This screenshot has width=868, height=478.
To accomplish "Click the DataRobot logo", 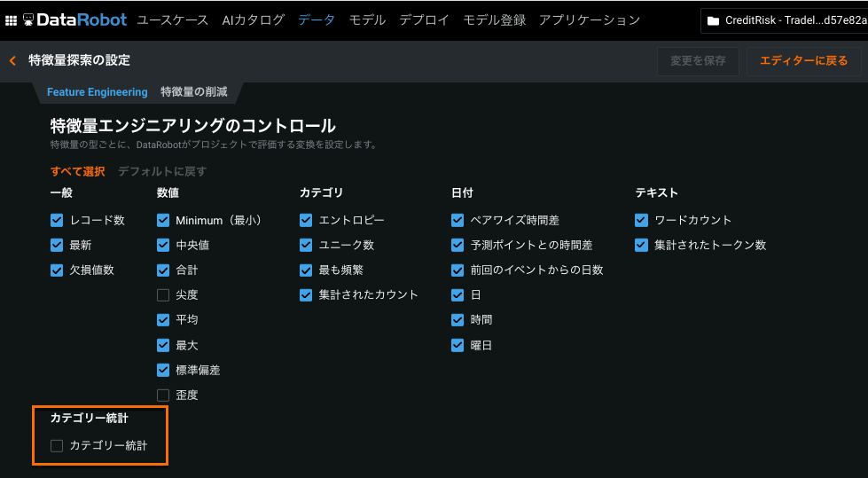I will pos(76,20).
